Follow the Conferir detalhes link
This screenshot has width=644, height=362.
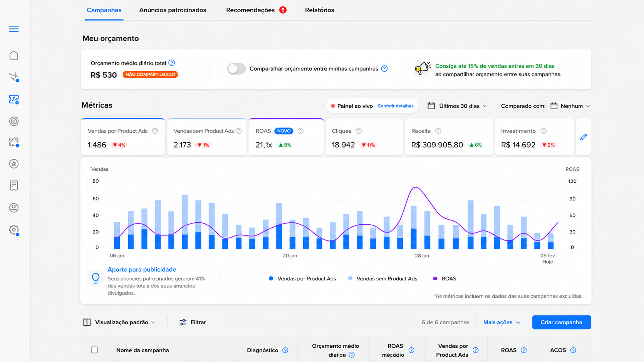[395, 106]
